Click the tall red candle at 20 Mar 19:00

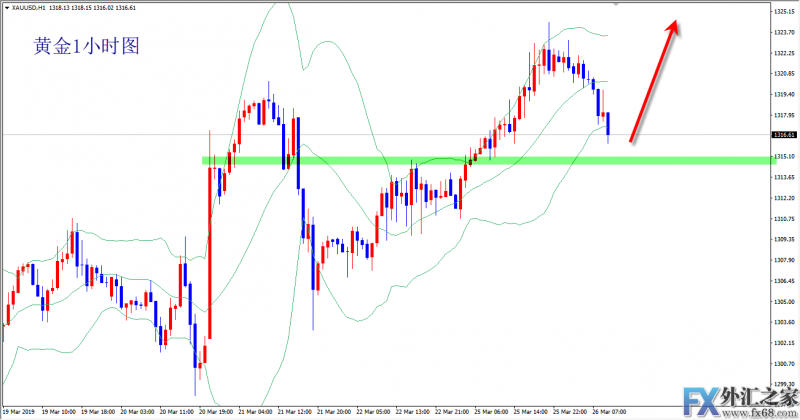click(x=209, y=240)
